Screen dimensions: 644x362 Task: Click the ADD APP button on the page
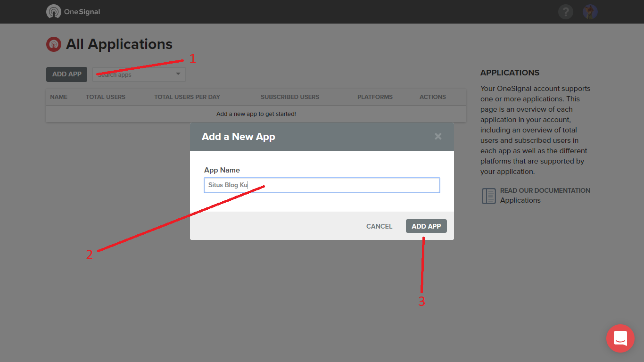pyautogui.click(x=66, y=74)
